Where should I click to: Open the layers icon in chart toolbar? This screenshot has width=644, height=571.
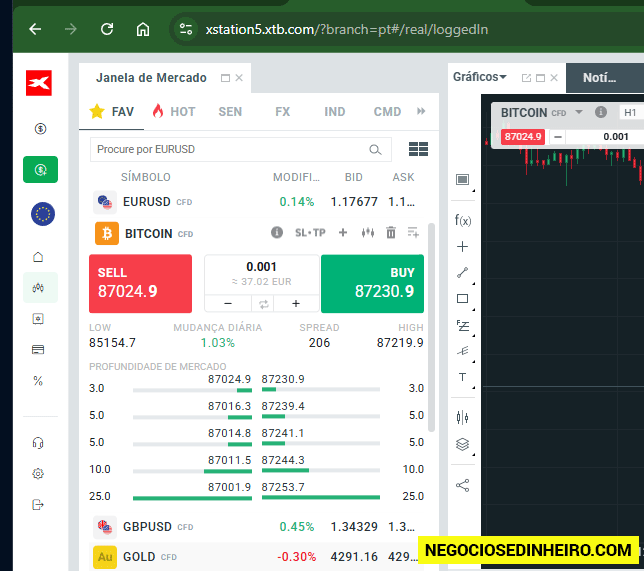(462, 444)
